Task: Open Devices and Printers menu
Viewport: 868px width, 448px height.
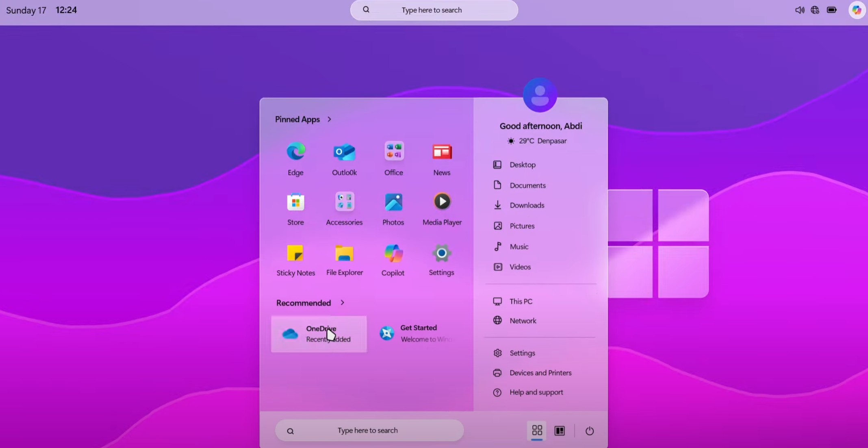Action: point(540,372)
